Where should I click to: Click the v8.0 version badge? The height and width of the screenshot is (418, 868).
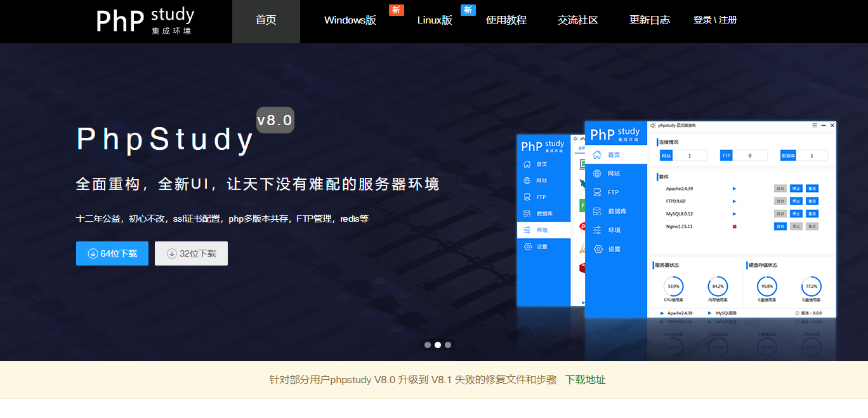click(x=275, y=120)
